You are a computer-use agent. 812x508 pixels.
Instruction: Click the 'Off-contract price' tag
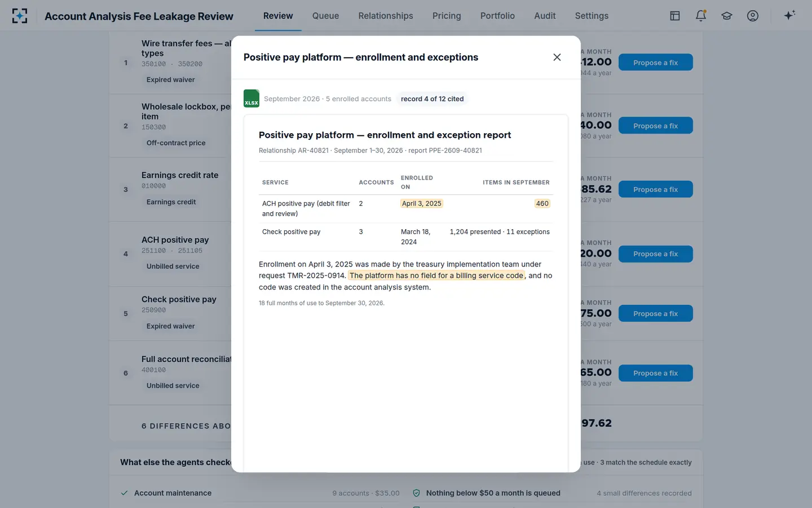click(176, 143)
